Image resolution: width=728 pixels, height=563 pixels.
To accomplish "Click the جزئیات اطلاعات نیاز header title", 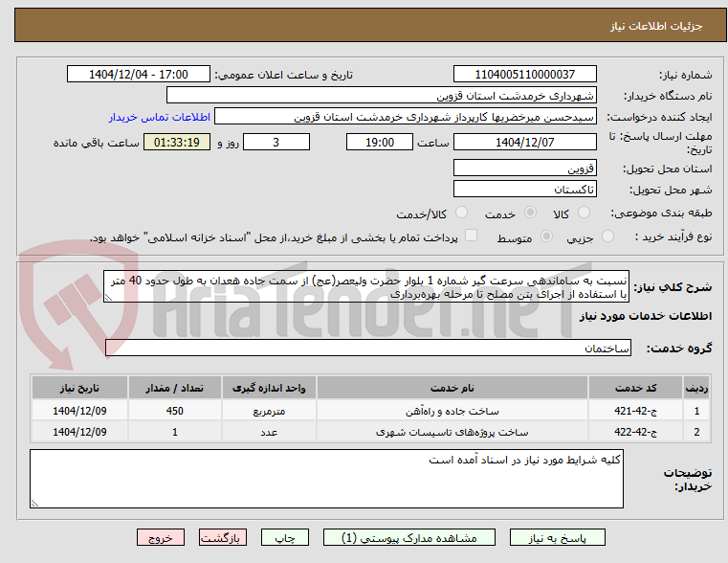I will pyautogui.click(x=656, y=26).
